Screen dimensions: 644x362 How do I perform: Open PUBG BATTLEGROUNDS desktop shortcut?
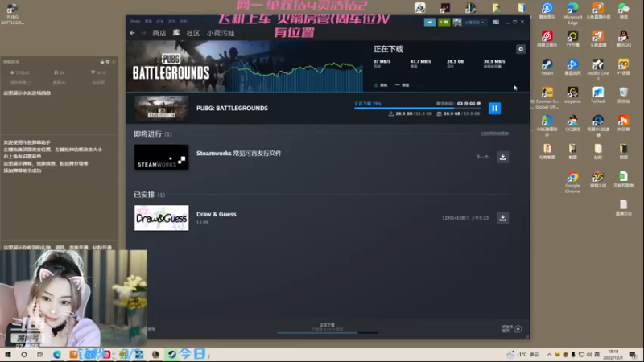pos(12,14)
